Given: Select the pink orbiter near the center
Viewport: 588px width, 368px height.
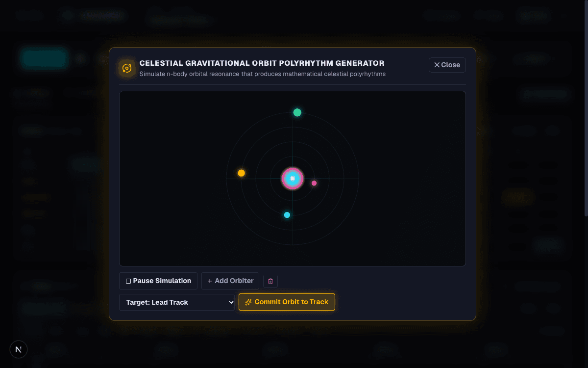Looking at the screenshot, I should click(314, 183).
